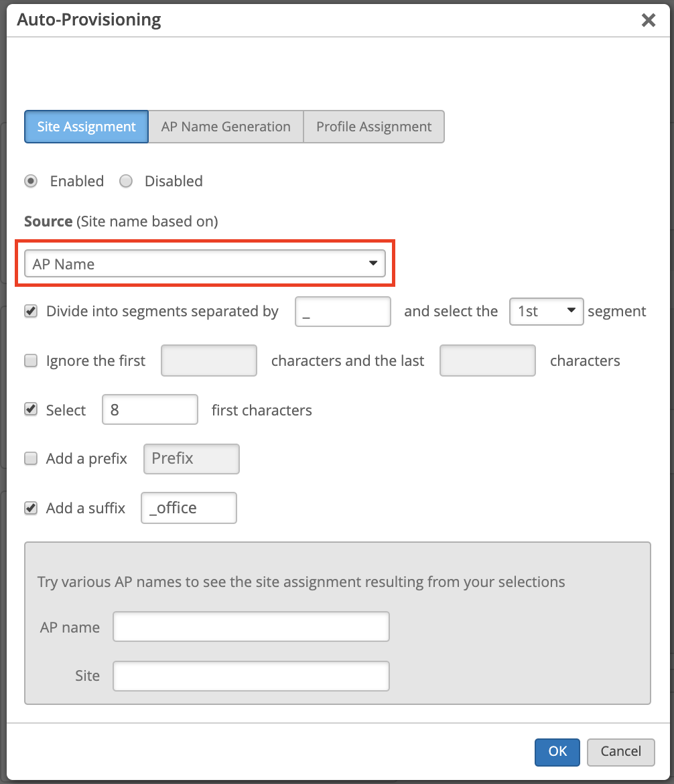Expand the 1st segment dropdown
This screenshot has height=784, width=674.
[546, 312]
